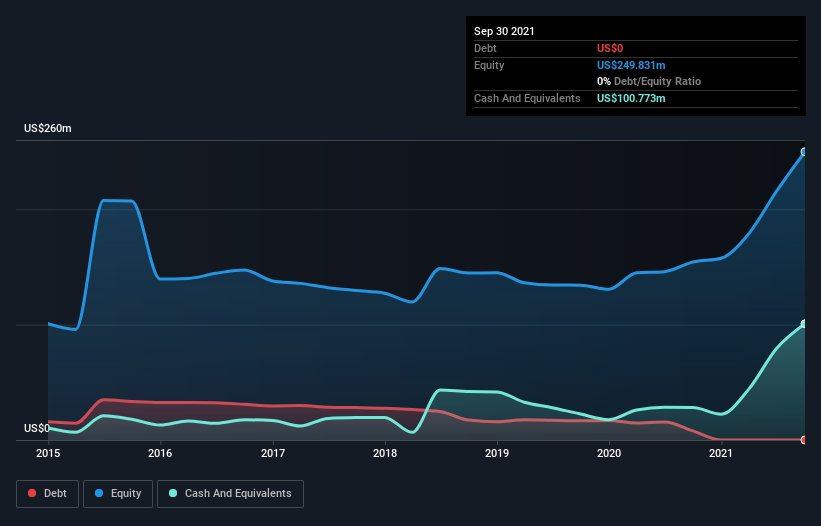
Task: Click the 2020 x-axis label
Action: (x=609, y=453)
